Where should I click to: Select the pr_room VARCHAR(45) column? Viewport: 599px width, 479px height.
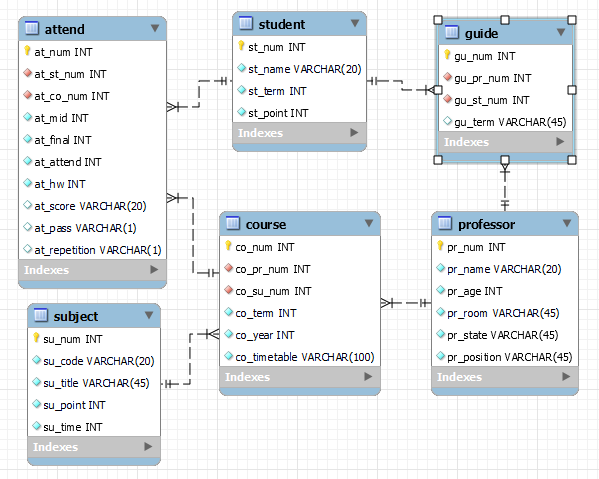505,313
